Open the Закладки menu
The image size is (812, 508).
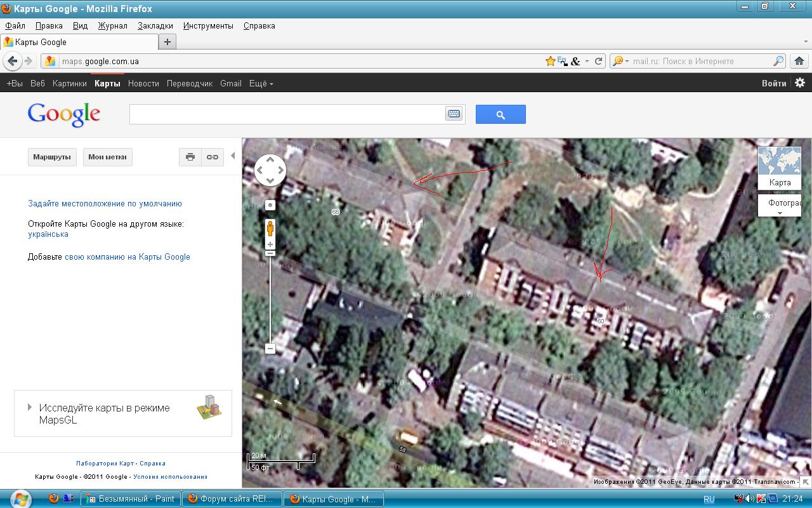(x=155, y=26)
